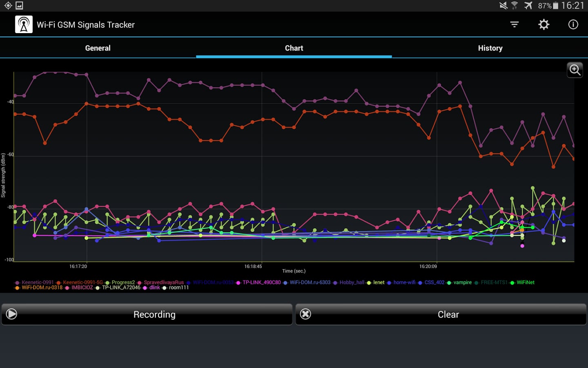Select the Chart tab
Viewport: 588px width, 368px height.
(294, 48)
